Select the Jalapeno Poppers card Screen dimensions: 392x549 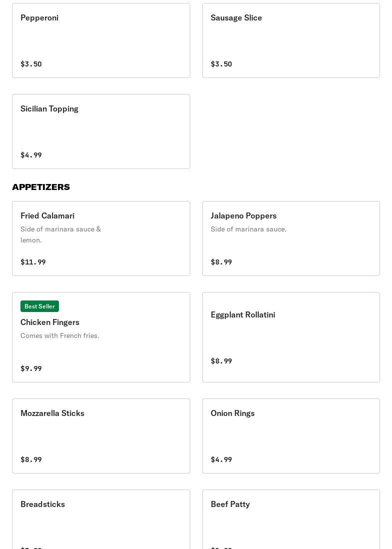click(x=291, y=238)
